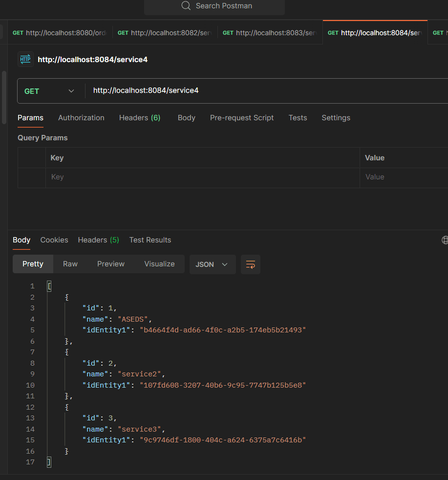
Task: Switch response view to Raw
Action: (x=70, y=264)
